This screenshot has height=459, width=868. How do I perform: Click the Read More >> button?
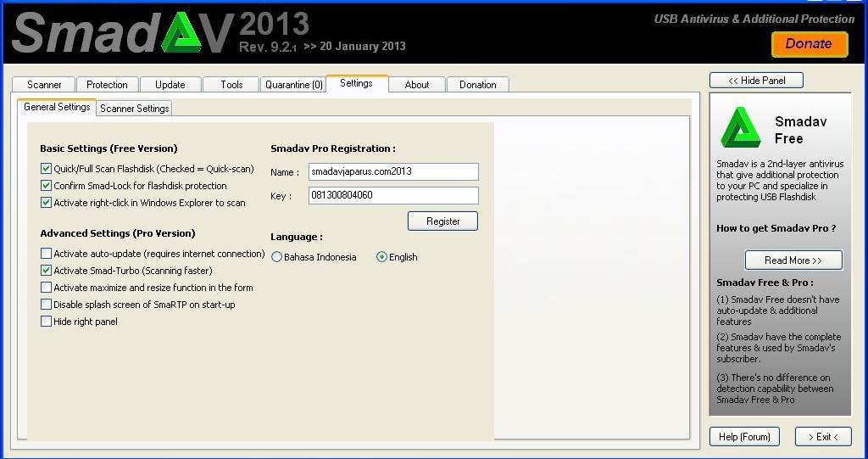(793, 260)
